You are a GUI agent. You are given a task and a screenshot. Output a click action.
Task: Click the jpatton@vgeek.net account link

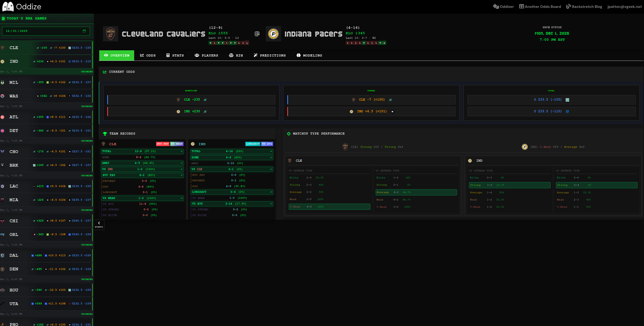(625, 6)
